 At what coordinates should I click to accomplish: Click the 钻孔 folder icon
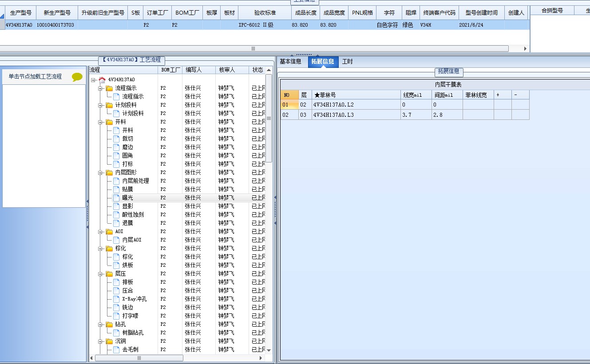pyautogui.click(x=109, y=324)
